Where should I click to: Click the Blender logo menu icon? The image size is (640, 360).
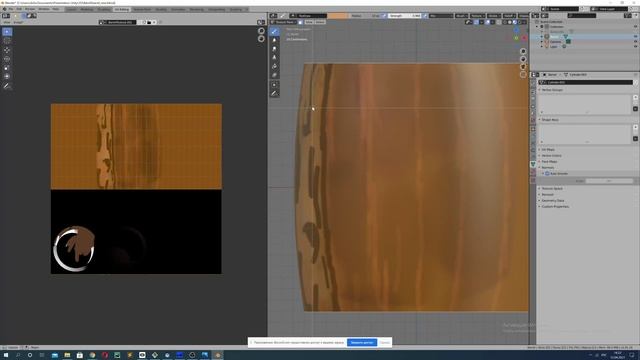click(x=3, y=9)
